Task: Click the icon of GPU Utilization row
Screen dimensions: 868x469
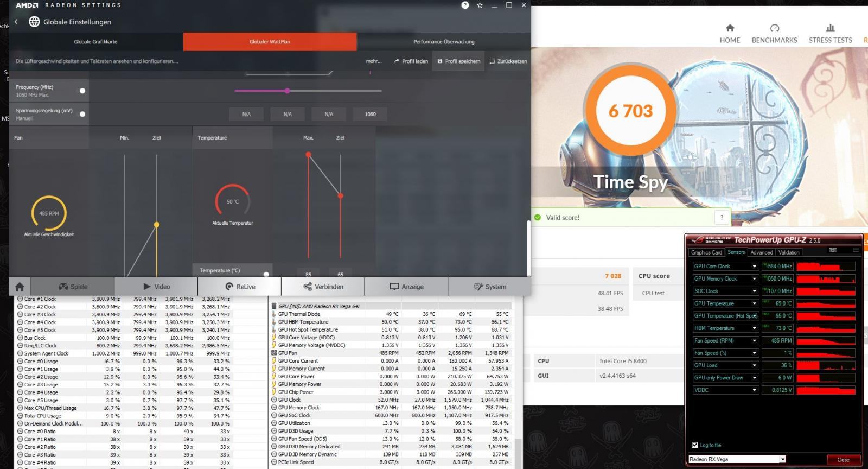Action: point(274,423)
